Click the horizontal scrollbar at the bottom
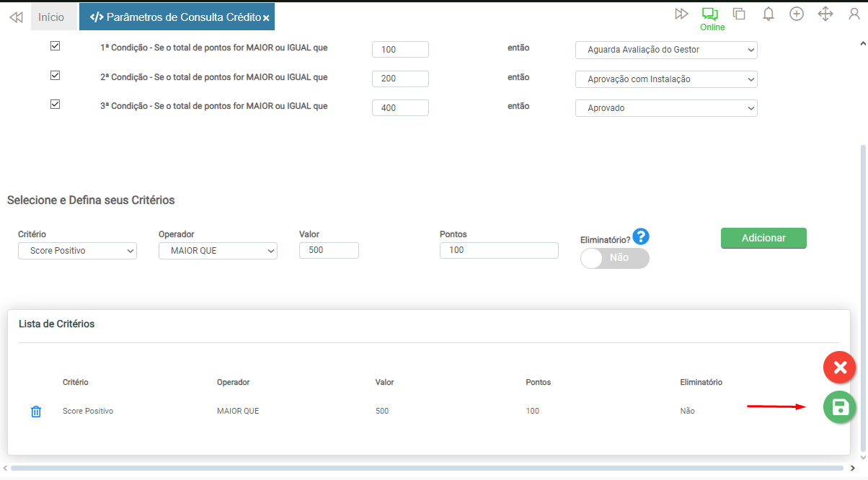This screenshot has width=868, height=480. point(433,468)
